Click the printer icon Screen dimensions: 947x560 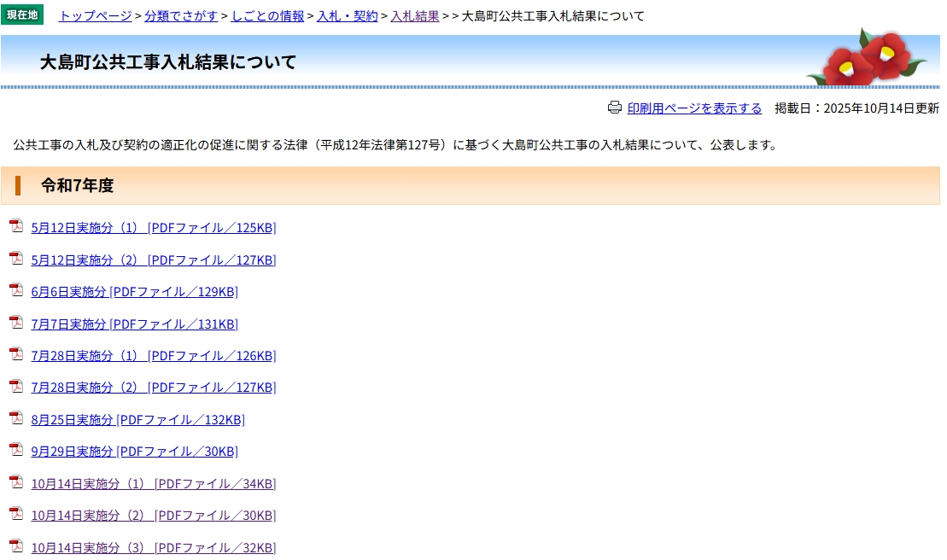pyautogui.click(x=615, y=108)
